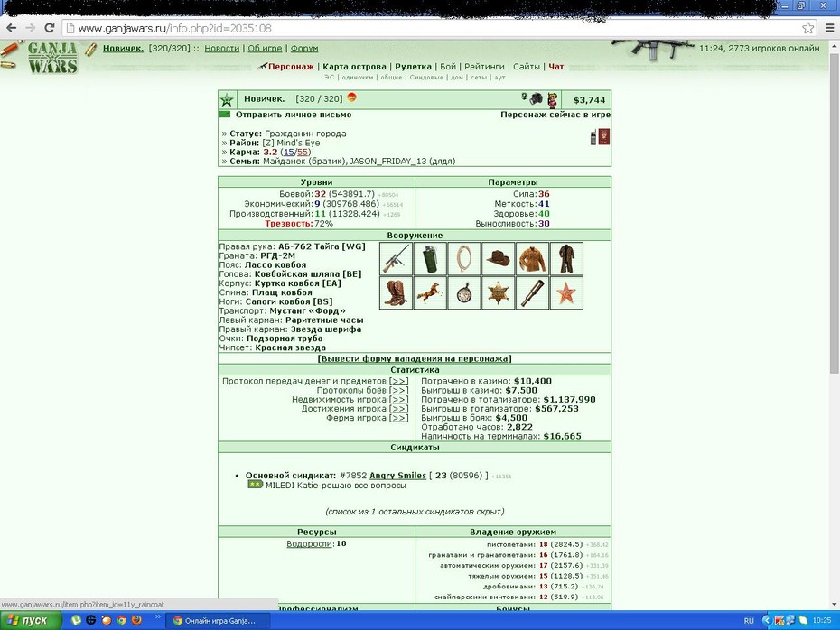Click the Ganja Wars logo
Viewport: 840px width, 630px height.
[x=52, y=58]
